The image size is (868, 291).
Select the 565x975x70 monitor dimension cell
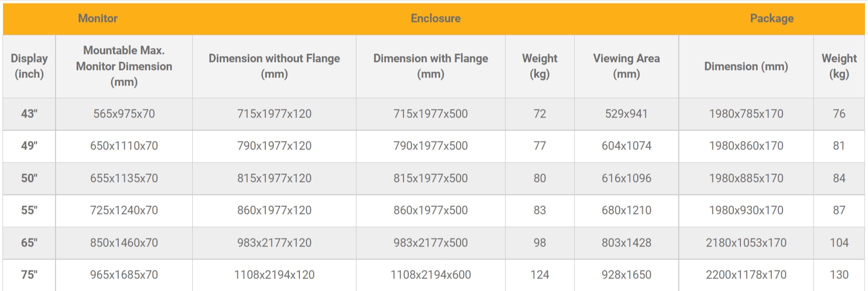coord(124,114)
